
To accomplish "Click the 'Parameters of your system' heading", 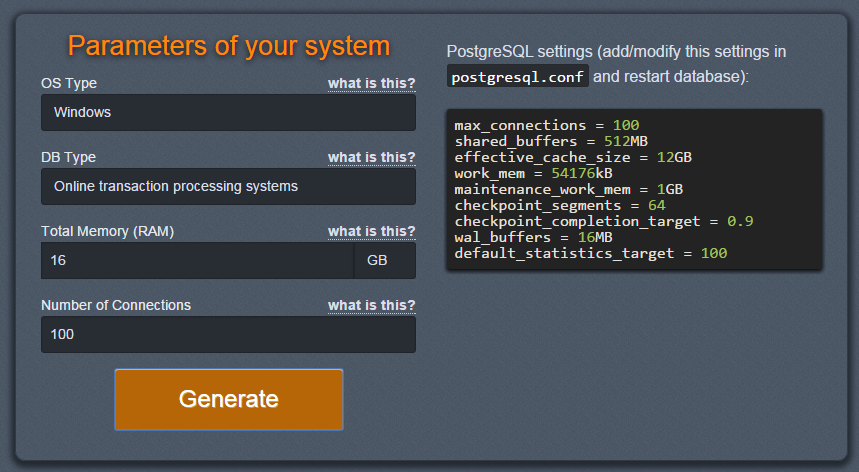I will 228,46.
